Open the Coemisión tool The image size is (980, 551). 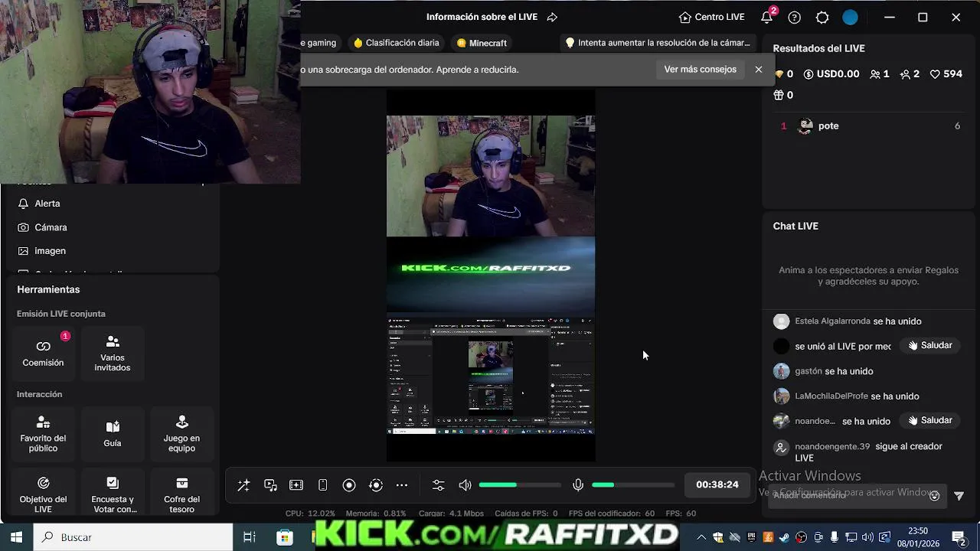43,353
